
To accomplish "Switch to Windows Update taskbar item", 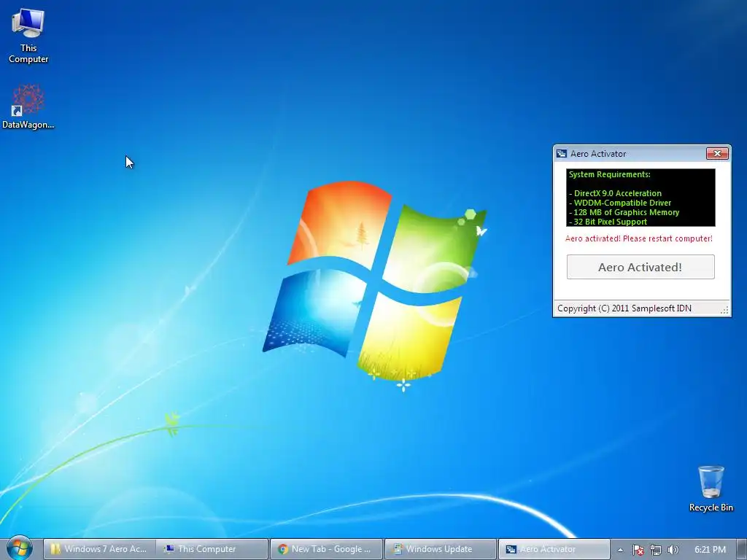I will click(x=441, y=549).
